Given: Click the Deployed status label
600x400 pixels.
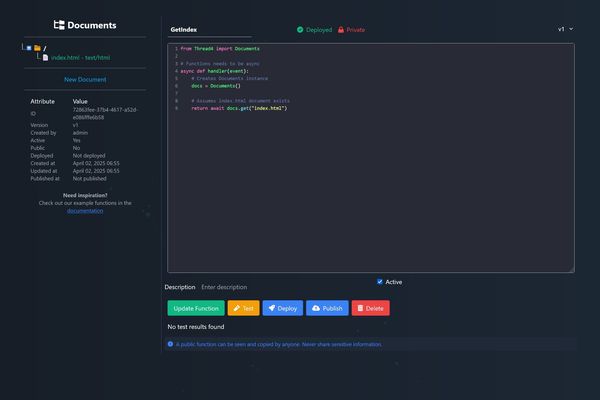Looking at the screenshot, I should click(319, 29).
